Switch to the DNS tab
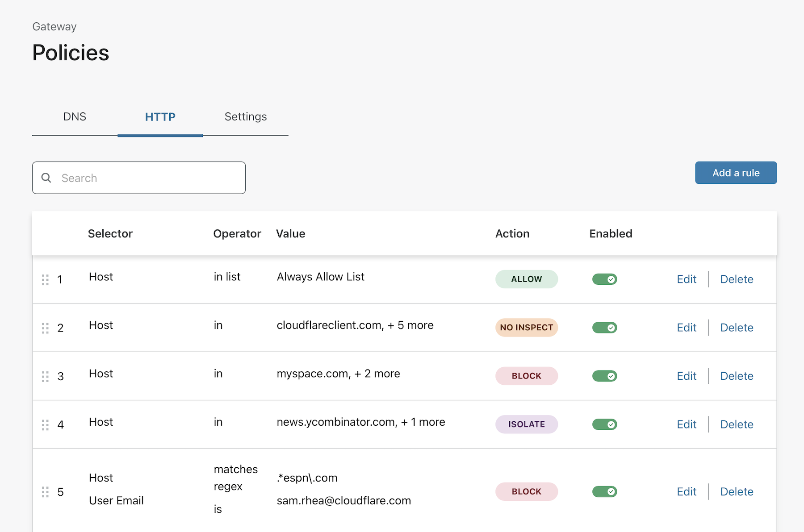The width and height of the screenshot is (804, 532). 75,117
